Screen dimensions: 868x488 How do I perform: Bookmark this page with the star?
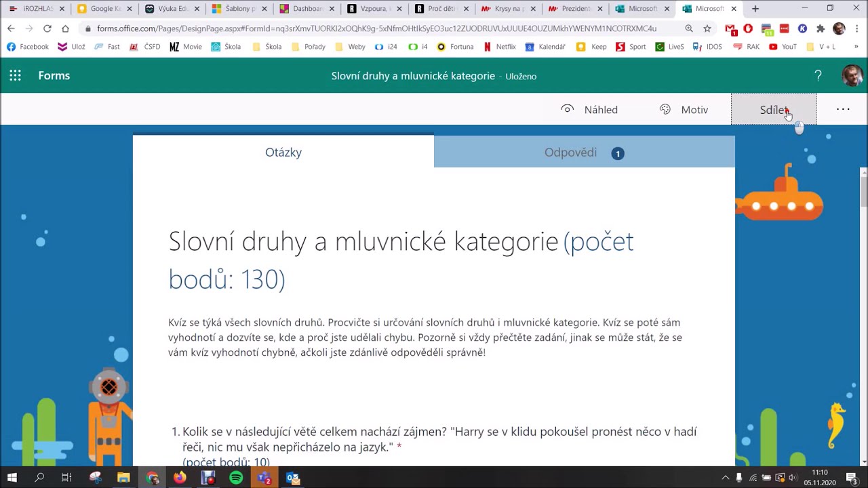click(707, 28)
